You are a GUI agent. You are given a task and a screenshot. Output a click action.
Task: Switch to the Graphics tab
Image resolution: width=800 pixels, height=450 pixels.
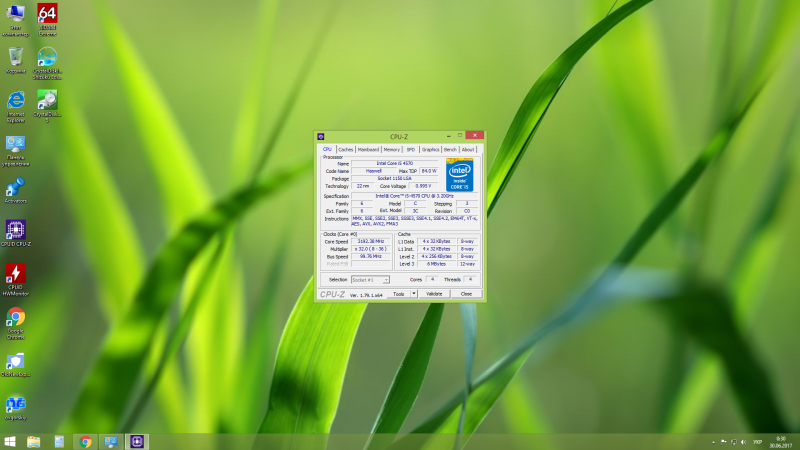[431, 149]
